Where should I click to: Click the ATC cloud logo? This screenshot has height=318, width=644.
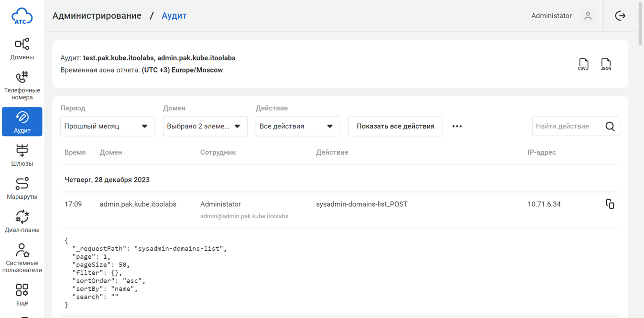[x=22, y=16]
